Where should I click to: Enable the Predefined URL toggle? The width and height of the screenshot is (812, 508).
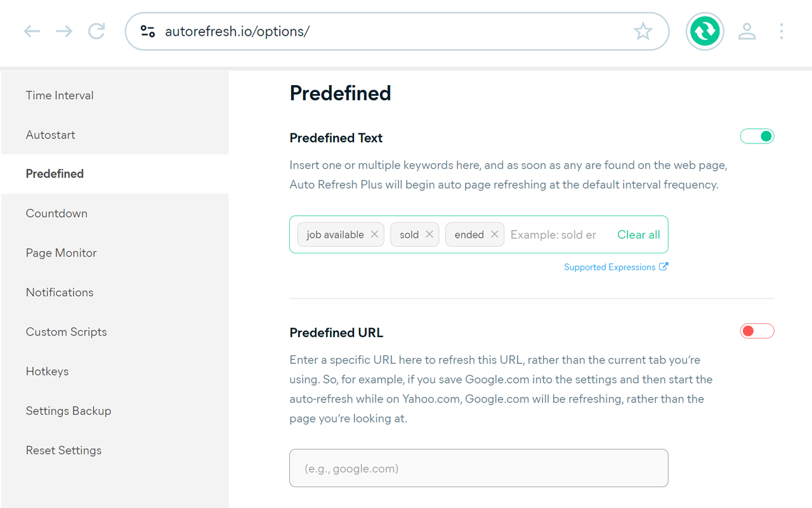757,331
